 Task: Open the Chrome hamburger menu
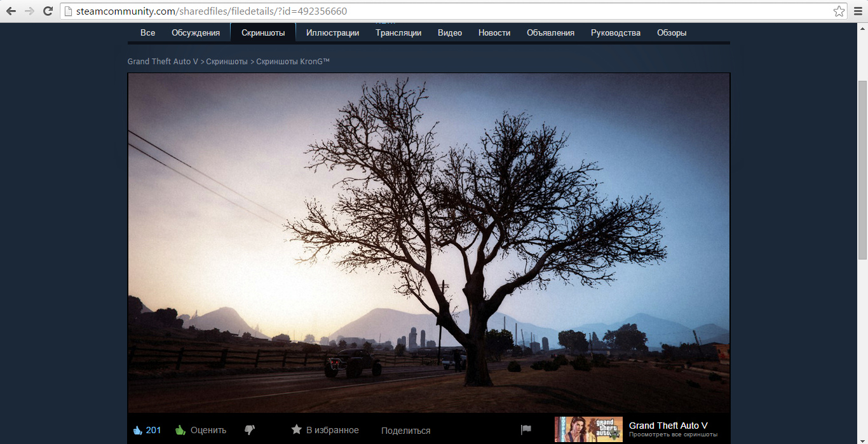(x=857, y=11)
